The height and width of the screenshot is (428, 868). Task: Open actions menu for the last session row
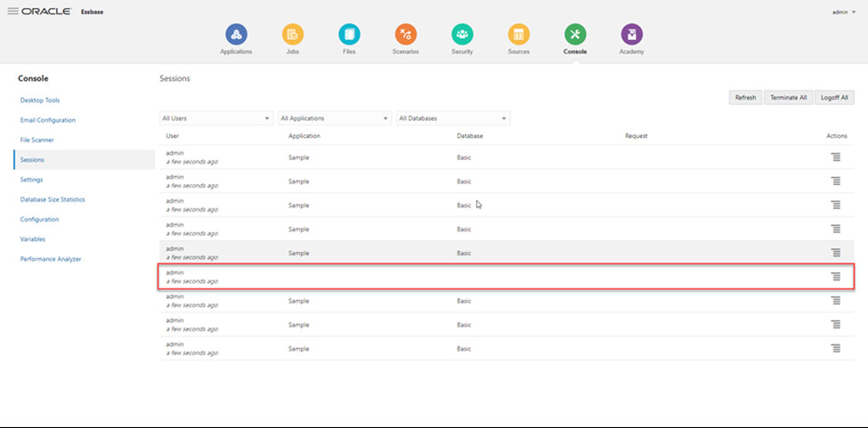[836, 349]
